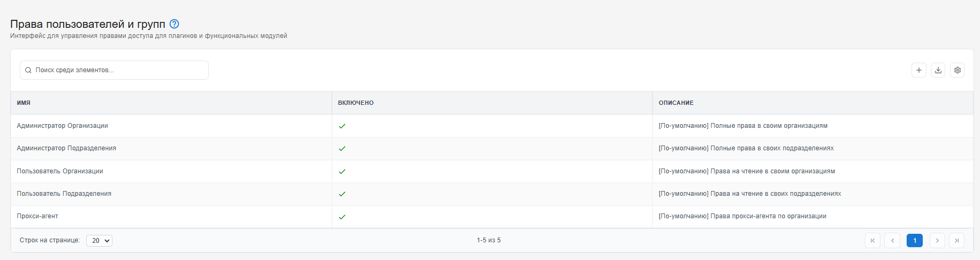Toggle enabled checkmark for Администратор Организации

coord(342,126)
